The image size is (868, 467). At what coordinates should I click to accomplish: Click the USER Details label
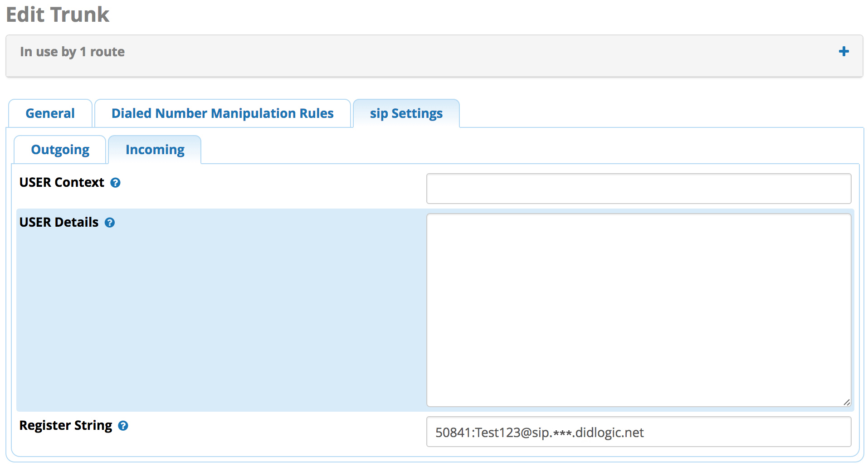coord(58,222)
